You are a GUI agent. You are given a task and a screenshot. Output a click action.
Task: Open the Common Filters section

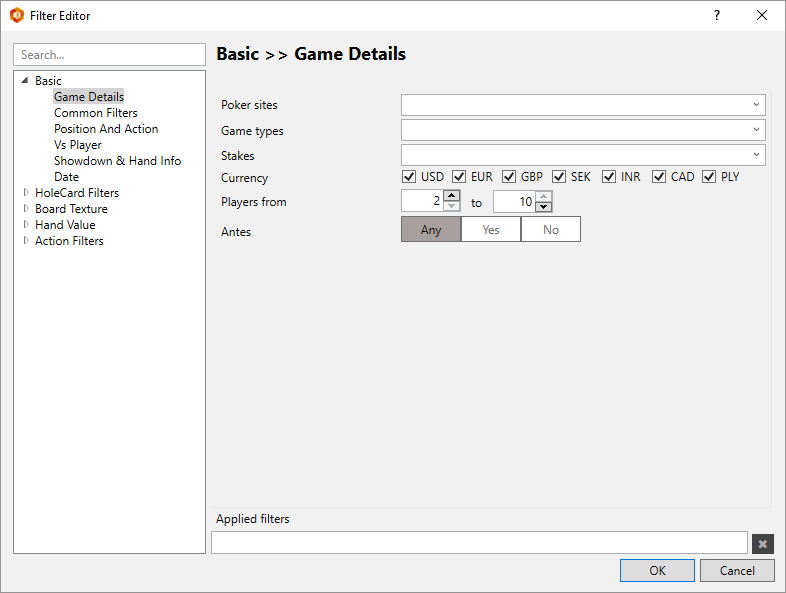point(96,113)
